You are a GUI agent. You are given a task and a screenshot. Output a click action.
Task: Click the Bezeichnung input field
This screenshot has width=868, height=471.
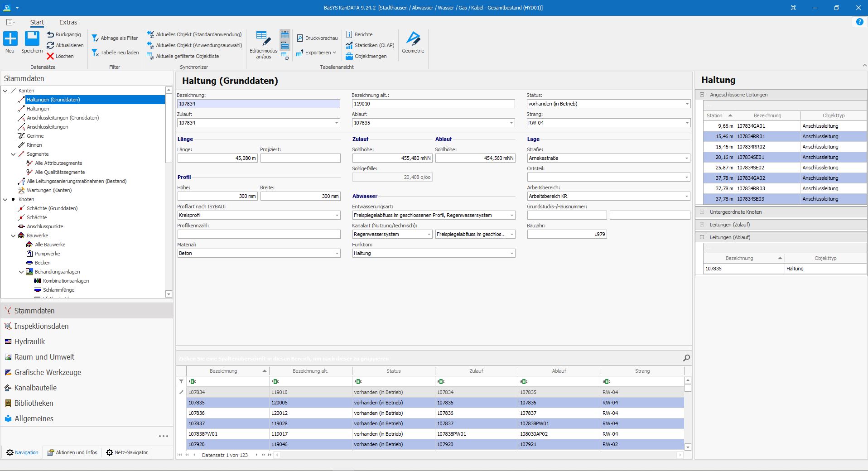tap(258, 104)
